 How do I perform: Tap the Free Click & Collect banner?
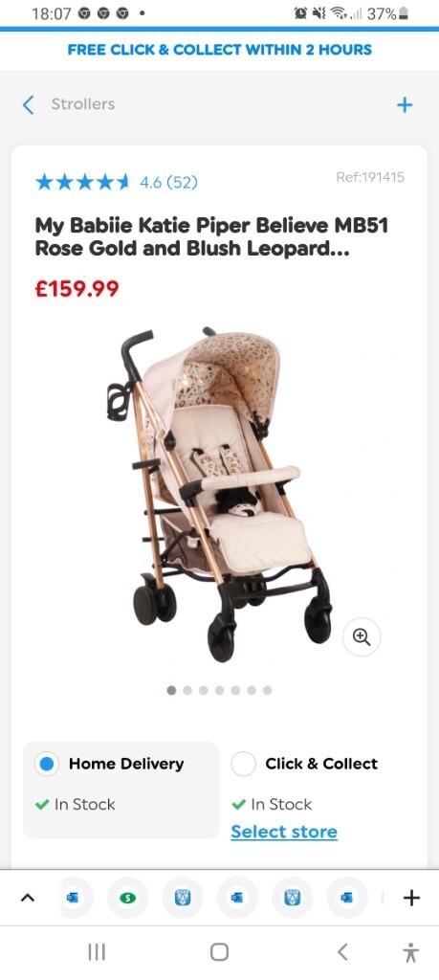coord(220,50)
